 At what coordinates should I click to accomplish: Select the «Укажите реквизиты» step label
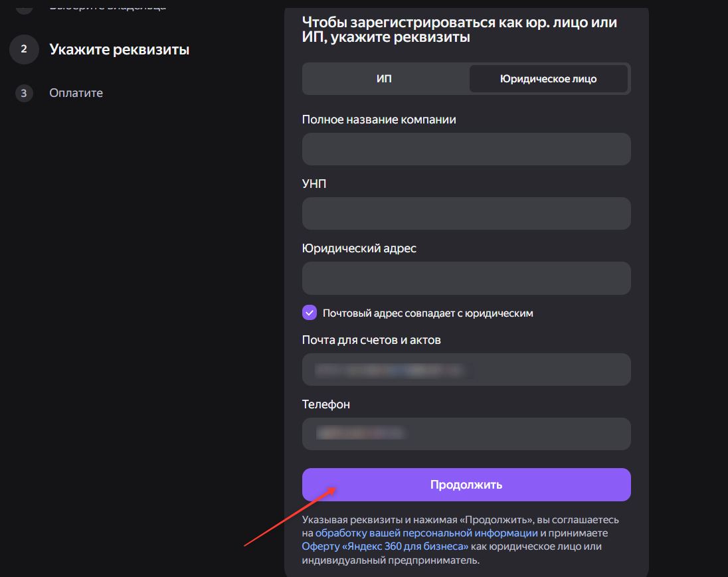[119, 49]
